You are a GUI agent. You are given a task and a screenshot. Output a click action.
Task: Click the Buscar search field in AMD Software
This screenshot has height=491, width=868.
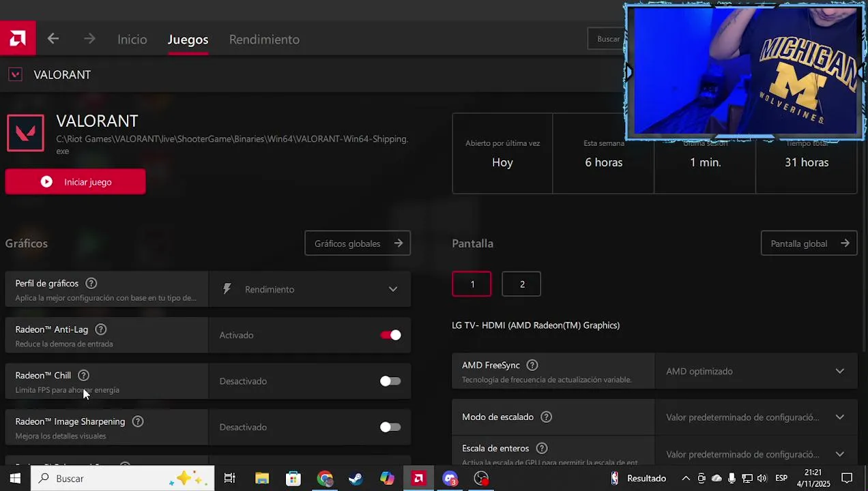click(x=606, y=39)
